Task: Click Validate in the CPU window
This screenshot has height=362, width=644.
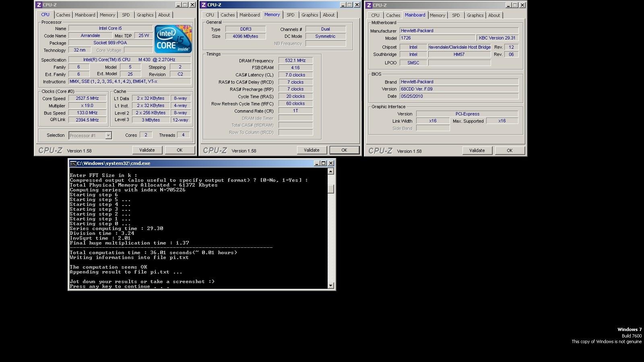Action: point(147,150)
